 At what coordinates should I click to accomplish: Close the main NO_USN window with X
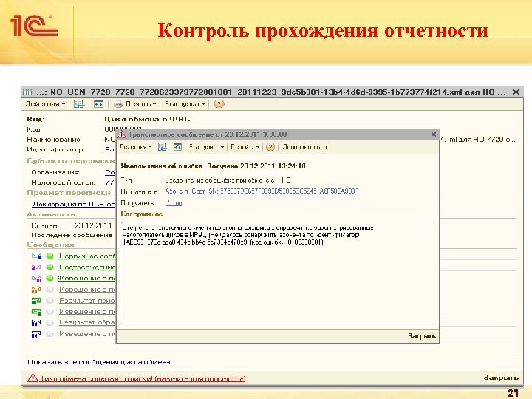(516, 92)
